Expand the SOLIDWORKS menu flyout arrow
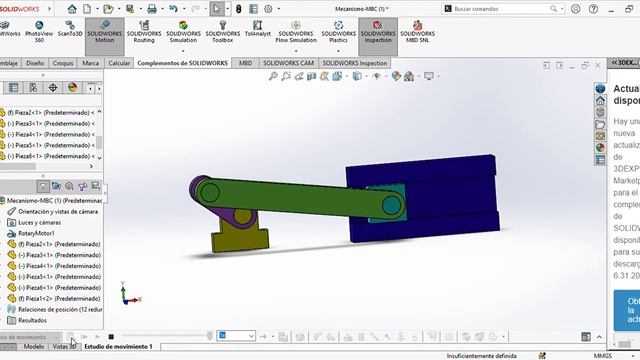Viewport: 640px width, 360px height. point(49,9)
